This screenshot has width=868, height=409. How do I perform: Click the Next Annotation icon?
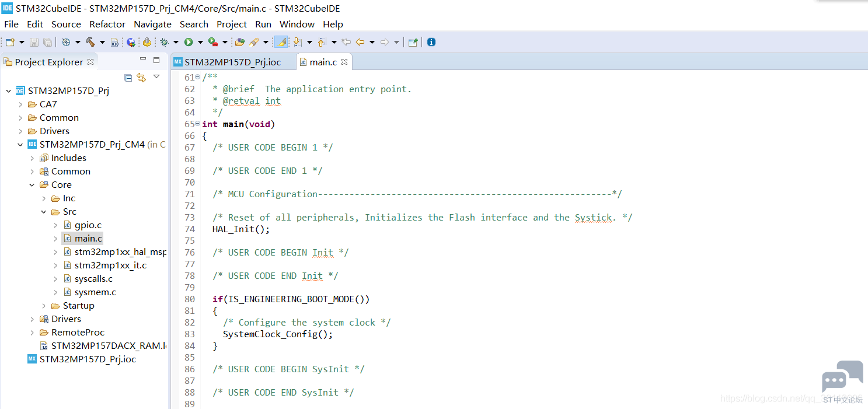(297, 42)
